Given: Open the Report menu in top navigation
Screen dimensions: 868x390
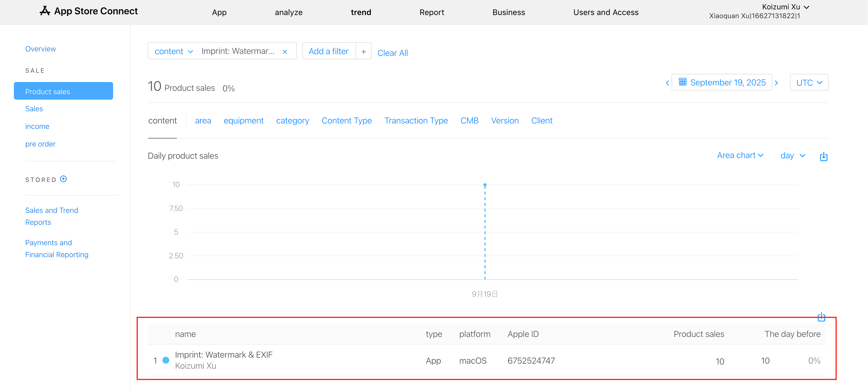Looking at the screenshot, I should click(431, 12).
